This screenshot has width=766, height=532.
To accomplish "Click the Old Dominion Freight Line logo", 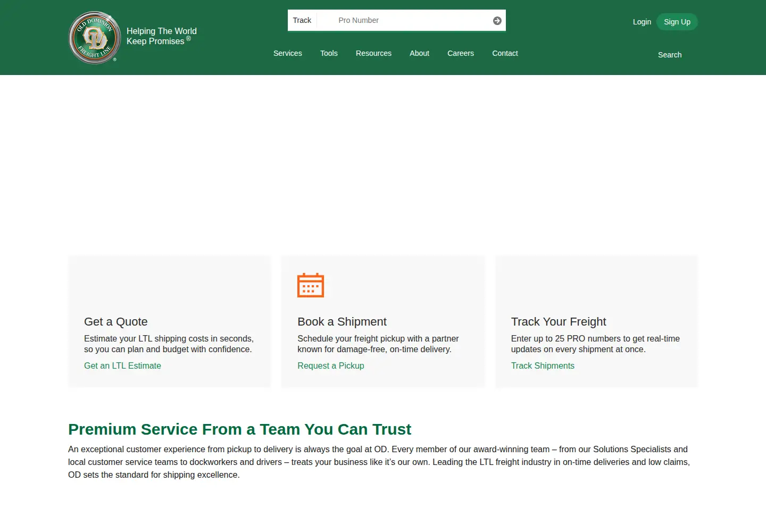I will pos(95,38).
